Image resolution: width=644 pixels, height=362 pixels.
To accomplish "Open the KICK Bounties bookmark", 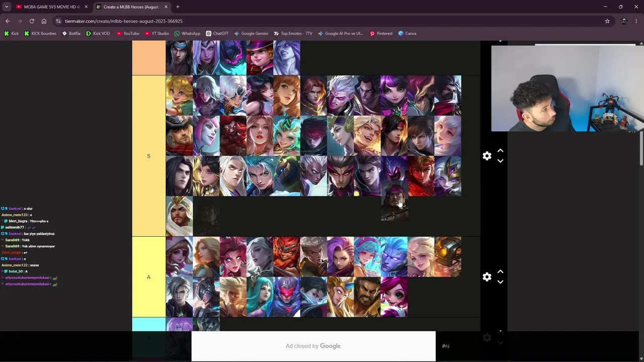I will coord(40,34).
